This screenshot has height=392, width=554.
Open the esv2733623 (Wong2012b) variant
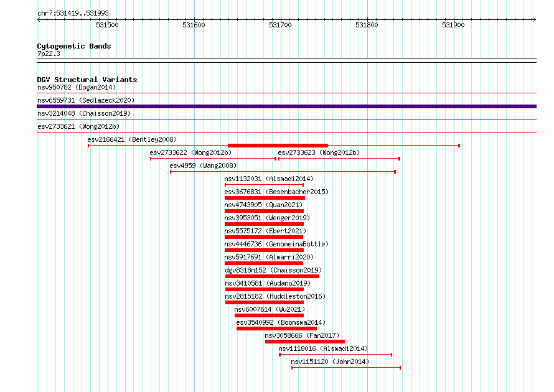[x=319, y=152]
